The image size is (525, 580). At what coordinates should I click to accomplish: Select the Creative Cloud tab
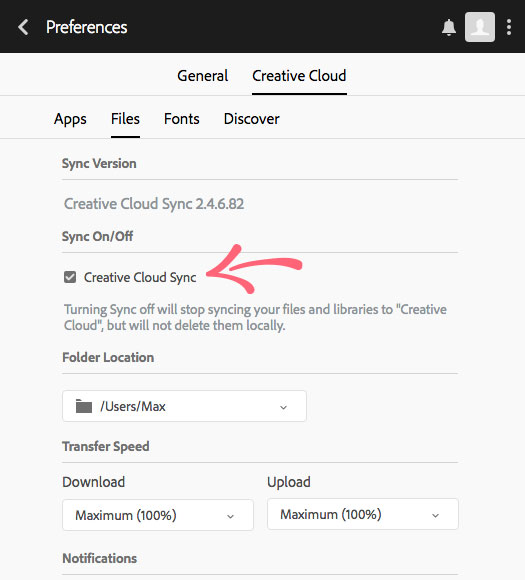[299, 76]
